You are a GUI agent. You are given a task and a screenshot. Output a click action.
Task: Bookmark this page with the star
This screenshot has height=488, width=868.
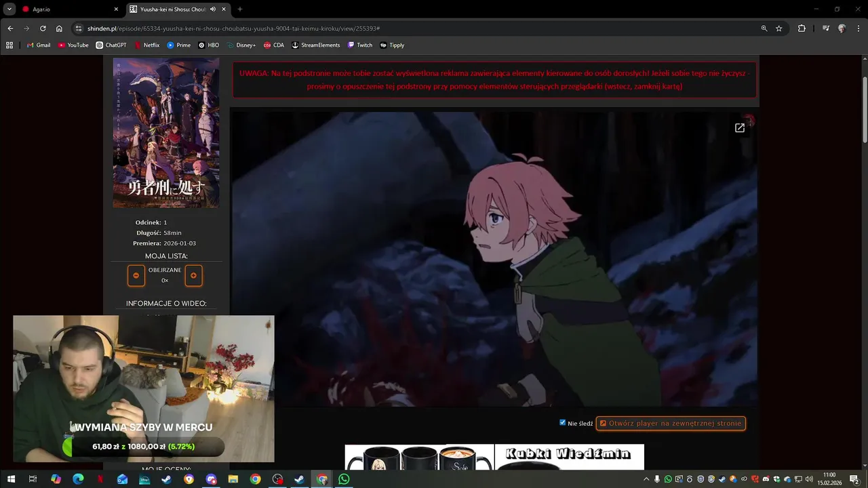click(x=779, y=28)
